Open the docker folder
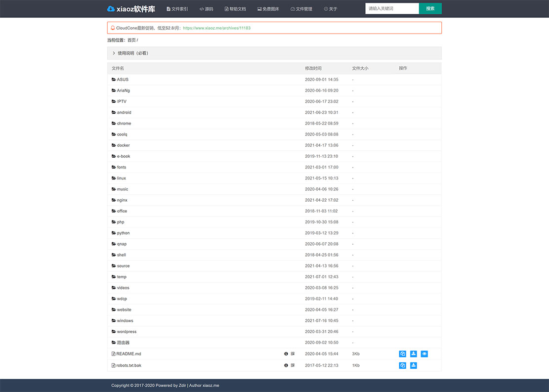 pos(123,145)
